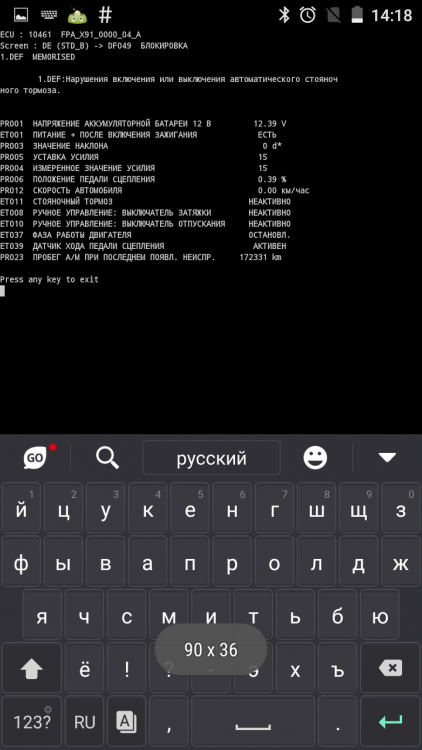Tap the н key
The width and height of the screenshot is (422, 750).
232,508
